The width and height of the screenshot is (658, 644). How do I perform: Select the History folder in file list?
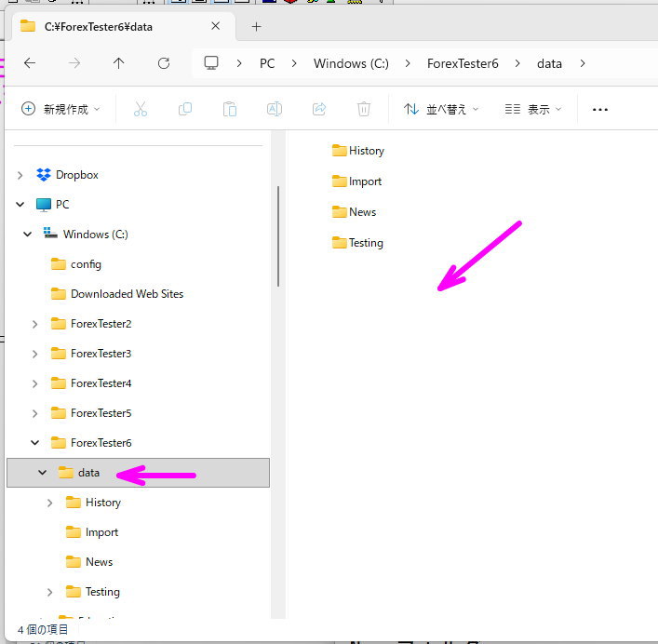[x=357, y=151]
